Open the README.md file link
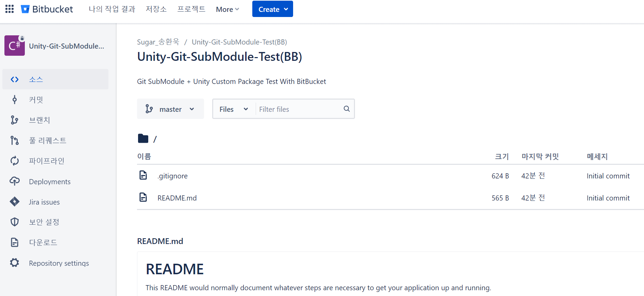The image size is (644, 296). (177, 198)
